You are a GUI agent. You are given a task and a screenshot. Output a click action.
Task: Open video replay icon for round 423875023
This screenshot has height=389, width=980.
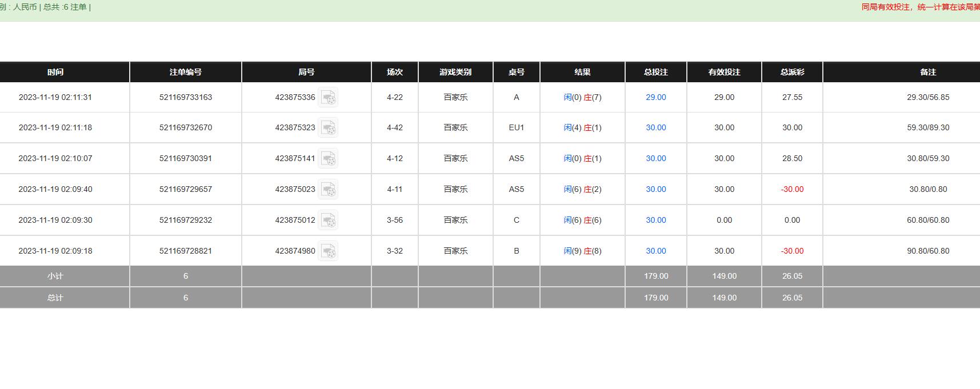pyautogui.click(x=328, y=190)
